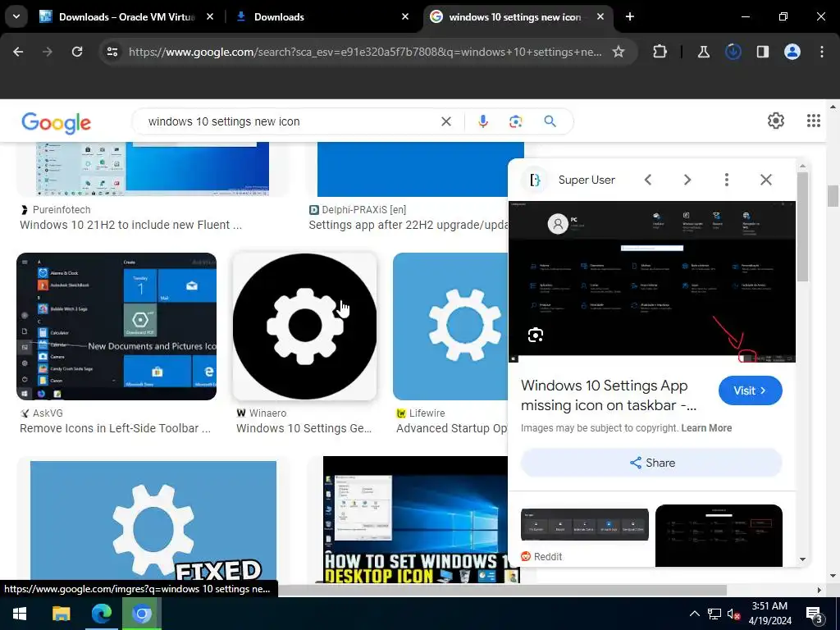Show next image in preview panel
Screen dimensions: 840x630
point(687,180)
